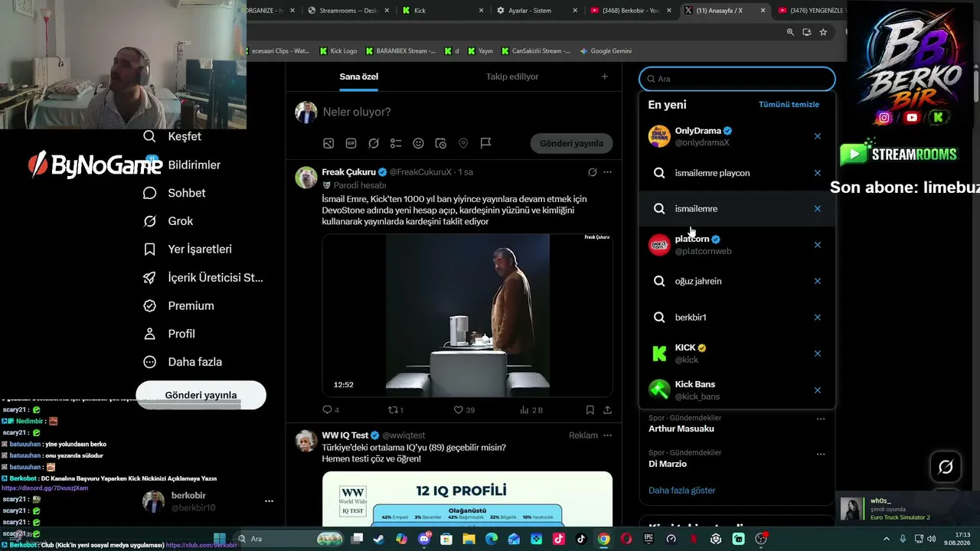The image size is (980, 551).
Task: Switch to the Ayarlar - Sistem browser tab
Action: click(536, 11)
